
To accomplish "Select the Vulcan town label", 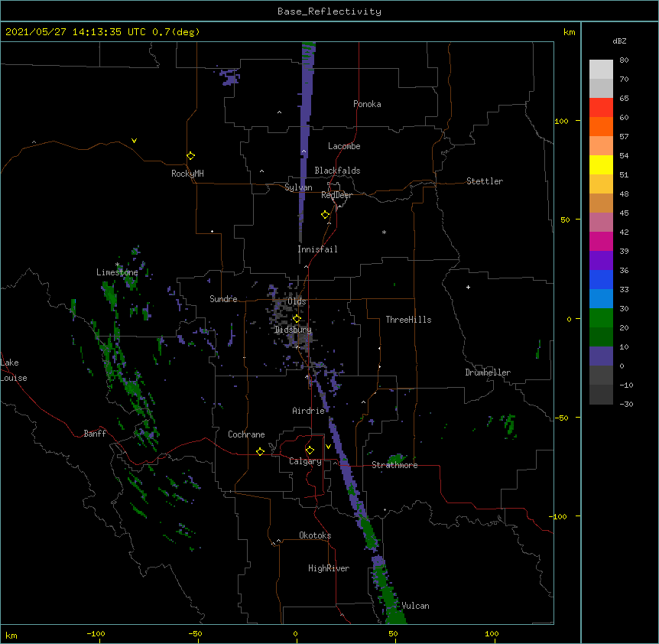I will click(x=415, y=606).
